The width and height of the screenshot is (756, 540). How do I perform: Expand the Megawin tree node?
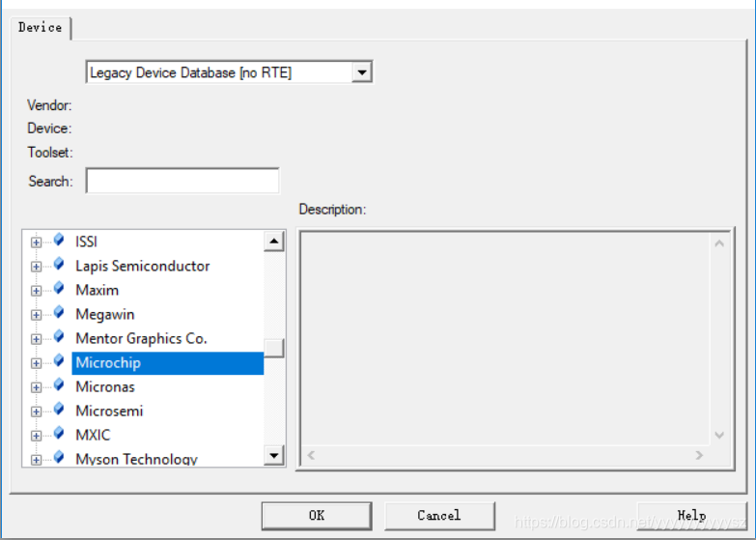click(x=36, y=315)
